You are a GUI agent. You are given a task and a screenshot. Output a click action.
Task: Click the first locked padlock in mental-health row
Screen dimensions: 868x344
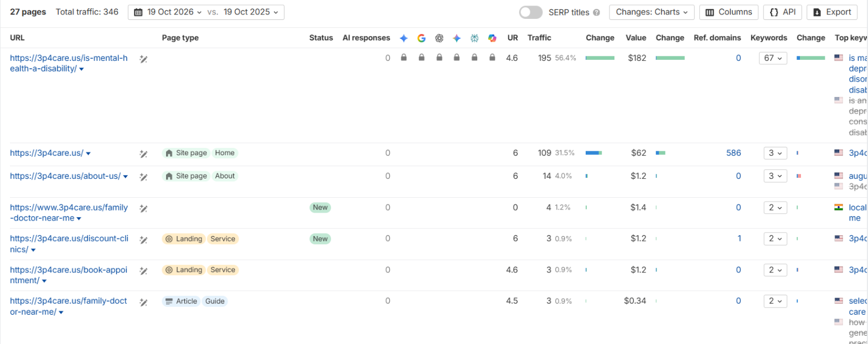404,58
